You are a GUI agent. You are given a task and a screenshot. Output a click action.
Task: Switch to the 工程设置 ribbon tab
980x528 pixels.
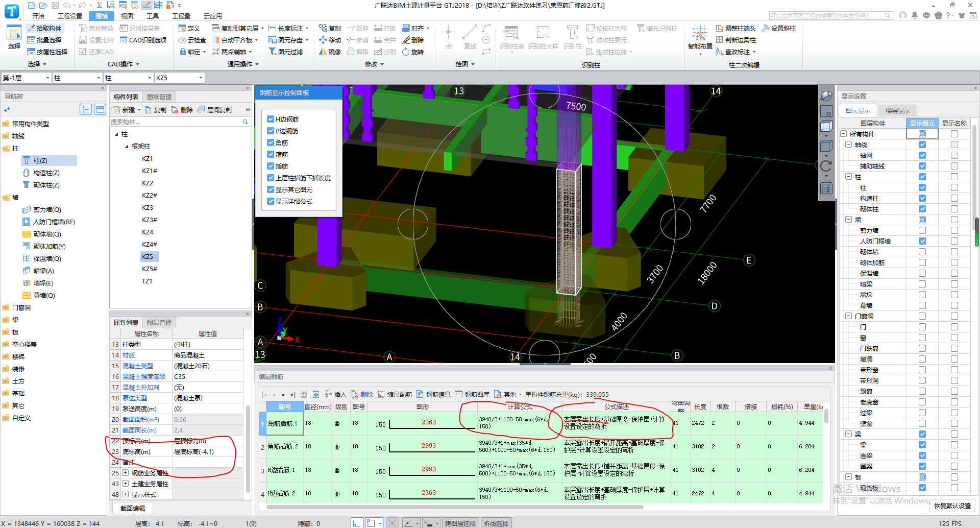[70, 16]
